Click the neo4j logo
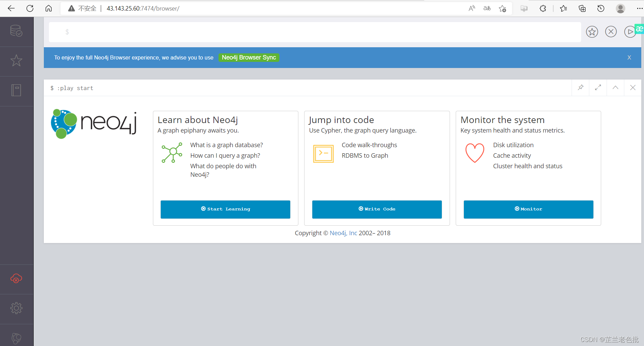The image size is (644, 346). pos(94,124)
